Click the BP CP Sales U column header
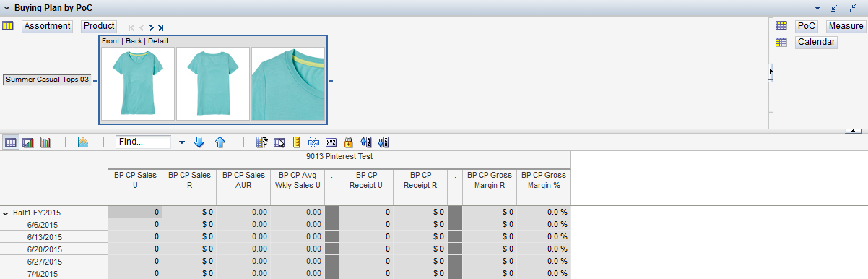Image resolution: width=868 pixels, height=279 pixels. coord(135,187)
